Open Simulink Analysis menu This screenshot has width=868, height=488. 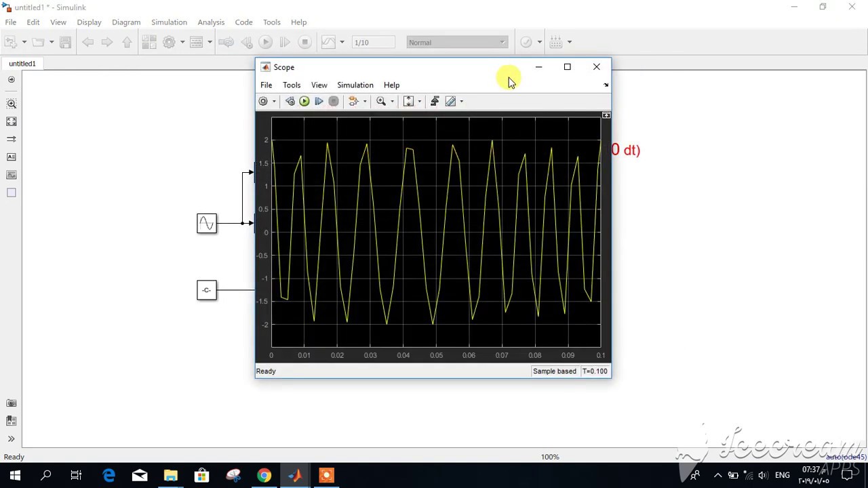[211, 22]
